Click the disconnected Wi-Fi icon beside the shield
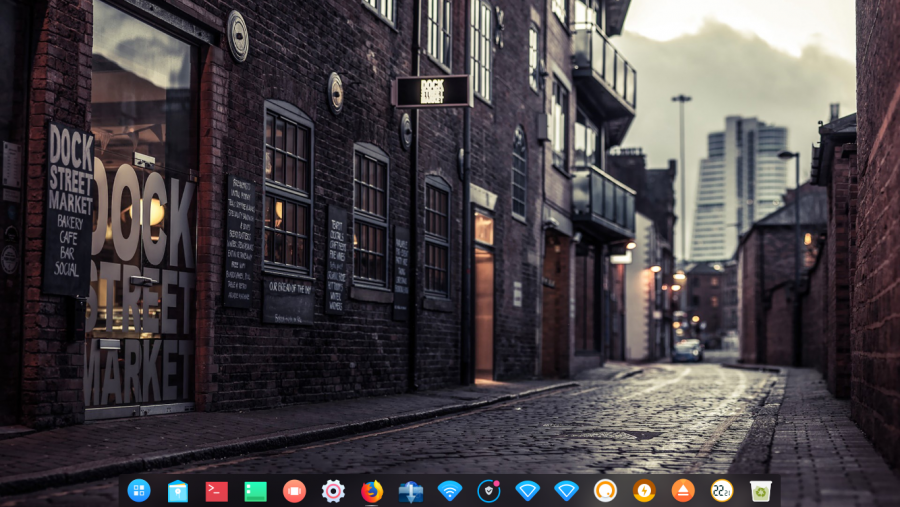The image size is (900, 507). click(527, 491)
